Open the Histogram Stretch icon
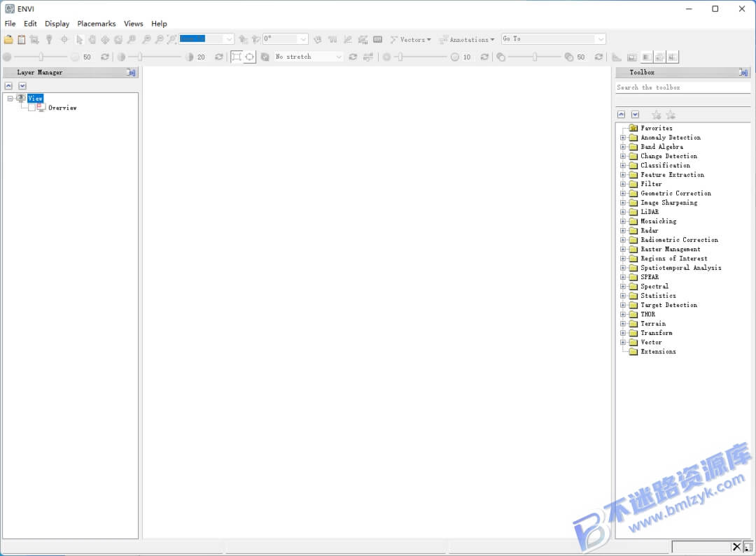 [368, 57]
